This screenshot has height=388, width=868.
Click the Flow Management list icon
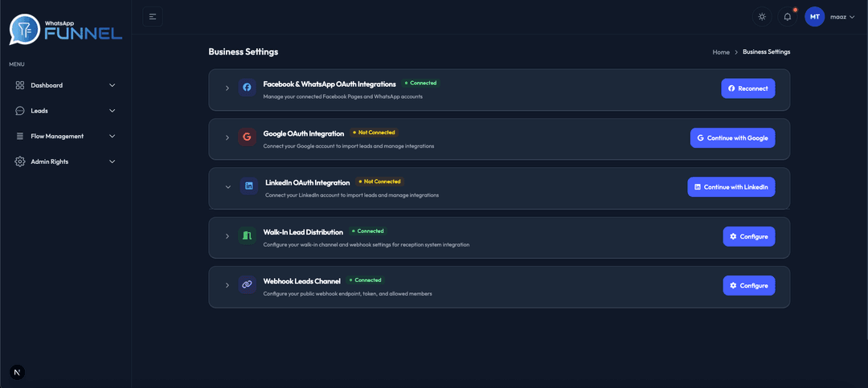point(20,136)
